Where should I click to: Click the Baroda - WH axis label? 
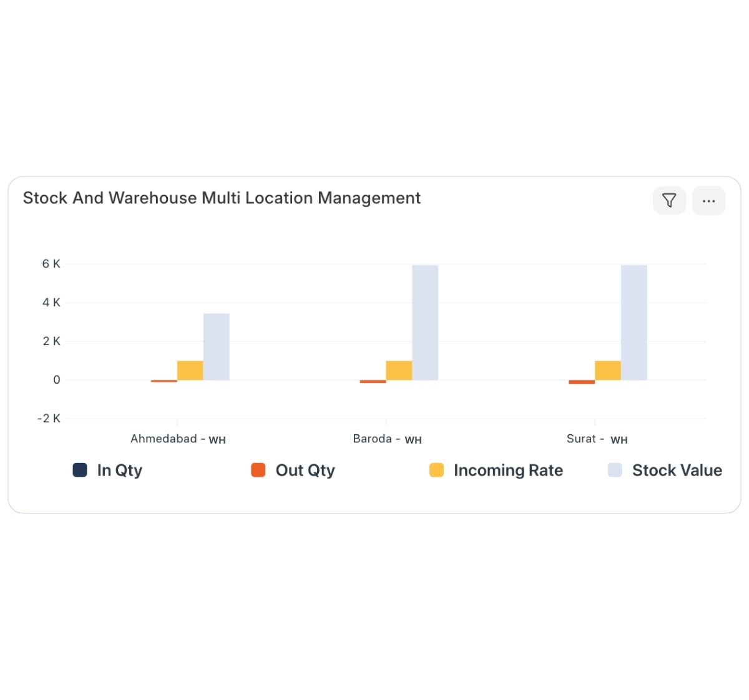tap(387, 439)
